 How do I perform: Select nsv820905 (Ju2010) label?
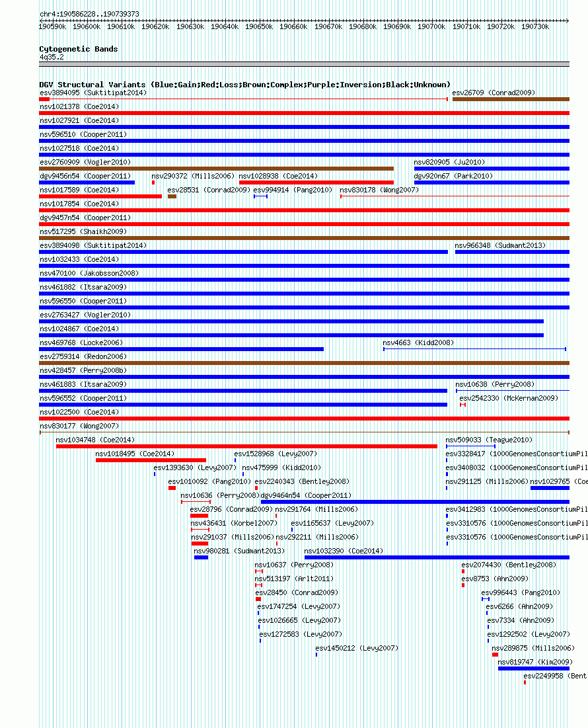(x=449, y=163)
